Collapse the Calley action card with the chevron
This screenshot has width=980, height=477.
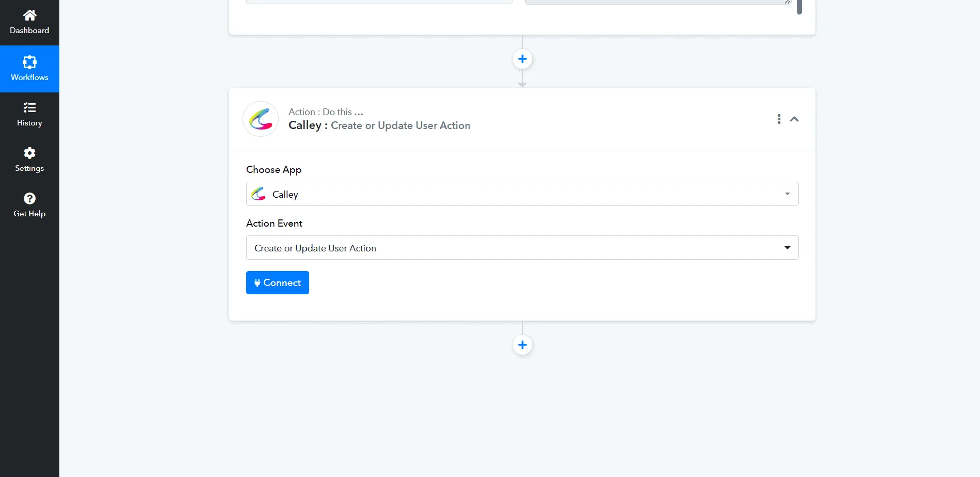click(794, 119)
